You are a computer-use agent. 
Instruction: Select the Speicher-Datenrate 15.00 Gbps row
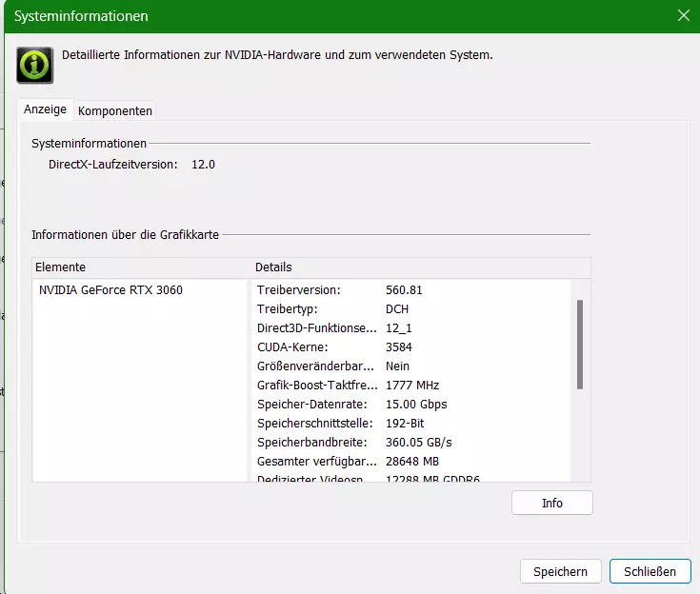coord(410,405)
